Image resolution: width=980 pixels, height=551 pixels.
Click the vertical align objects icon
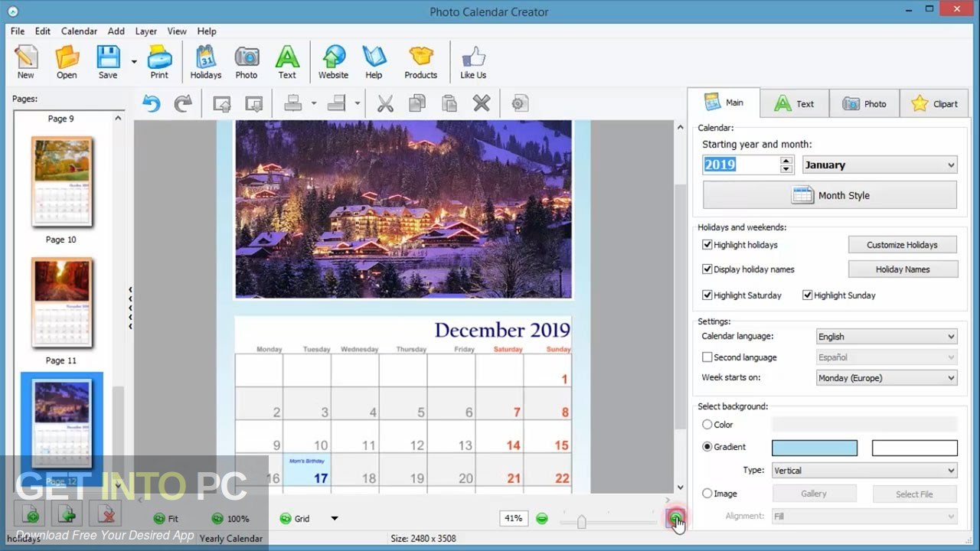[x=337, y=103]
